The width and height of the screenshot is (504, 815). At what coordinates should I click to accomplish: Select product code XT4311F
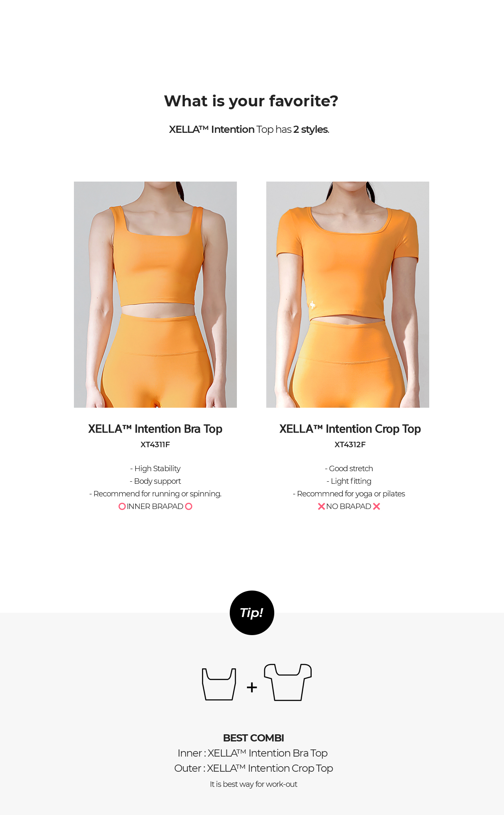(155, 445)
